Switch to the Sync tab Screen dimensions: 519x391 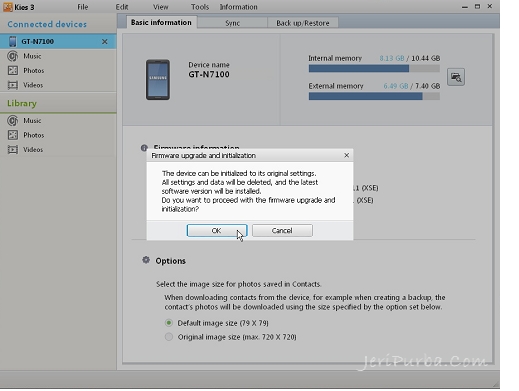pos(232,23)
